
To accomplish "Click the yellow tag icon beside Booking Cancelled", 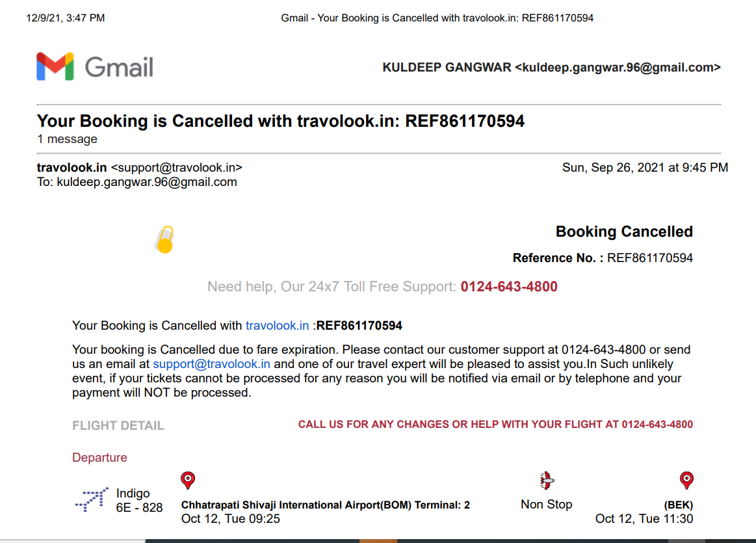I will (165, 240).
